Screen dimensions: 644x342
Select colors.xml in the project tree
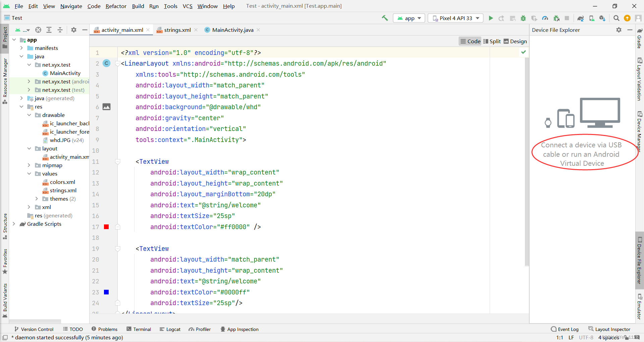pos(62,182)
